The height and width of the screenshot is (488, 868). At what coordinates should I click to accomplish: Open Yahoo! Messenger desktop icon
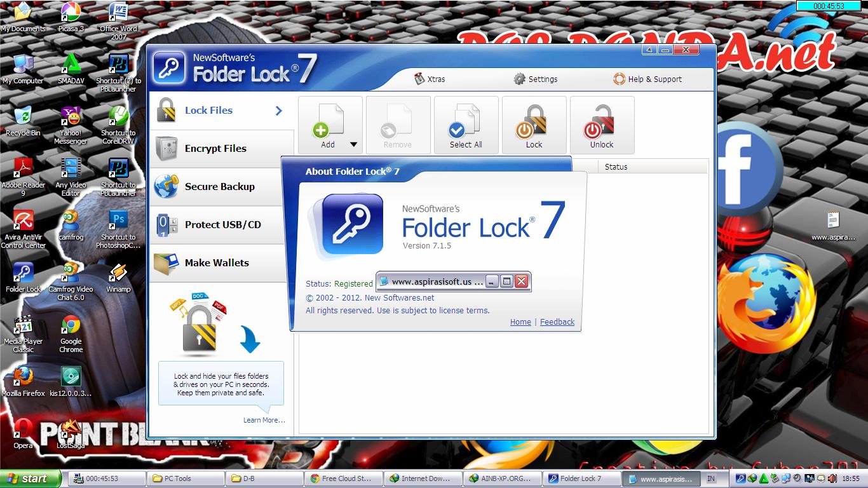click(71, 125)
